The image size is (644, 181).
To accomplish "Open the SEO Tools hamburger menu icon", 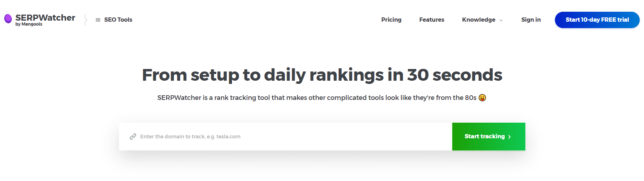I will (98, 20).
